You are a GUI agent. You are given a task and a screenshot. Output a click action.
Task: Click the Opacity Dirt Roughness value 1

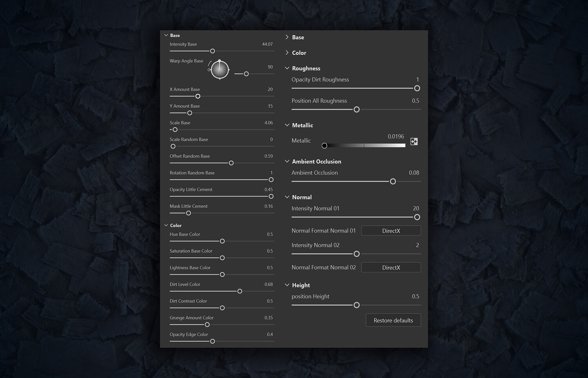(417, 79)
